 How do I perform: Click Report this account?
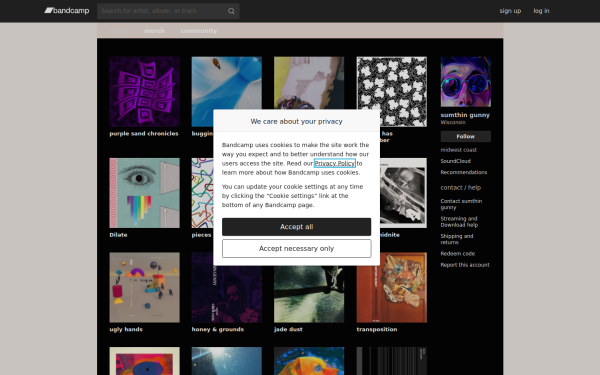coord(465,265)
